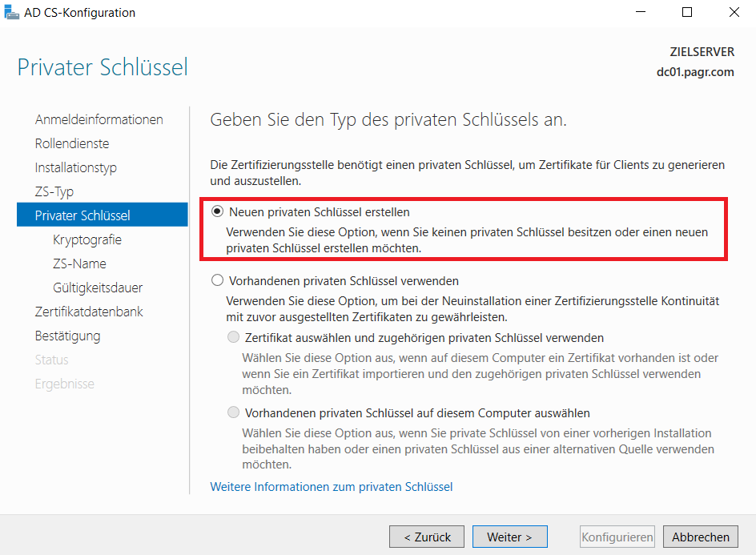This screenshot has width=756, height=555.
Task: Open the 'ZS-Name' sub-step
Action: tap(79, 263)
